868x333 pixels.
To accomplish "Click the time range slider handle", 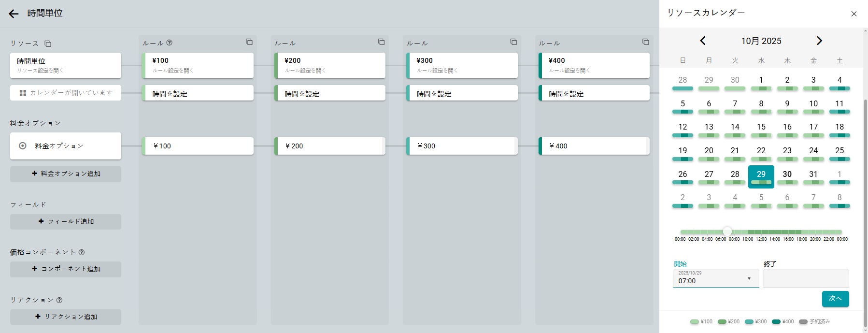I will click(727, 232).
